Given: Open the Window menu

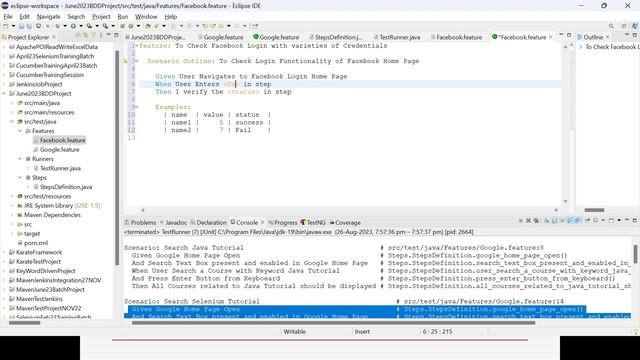Looking at the screenshot, I should [x=146, y=17].
